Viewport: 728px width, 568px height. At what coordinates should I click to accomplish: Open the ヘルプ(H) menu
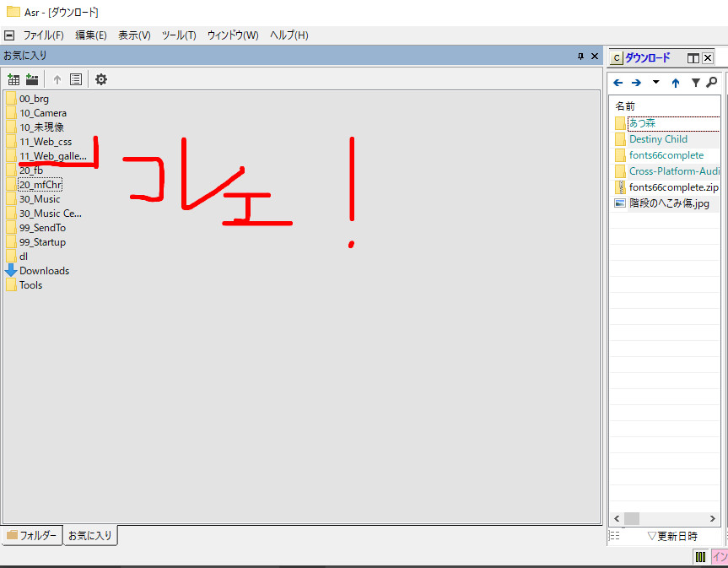tap(289, 35)
